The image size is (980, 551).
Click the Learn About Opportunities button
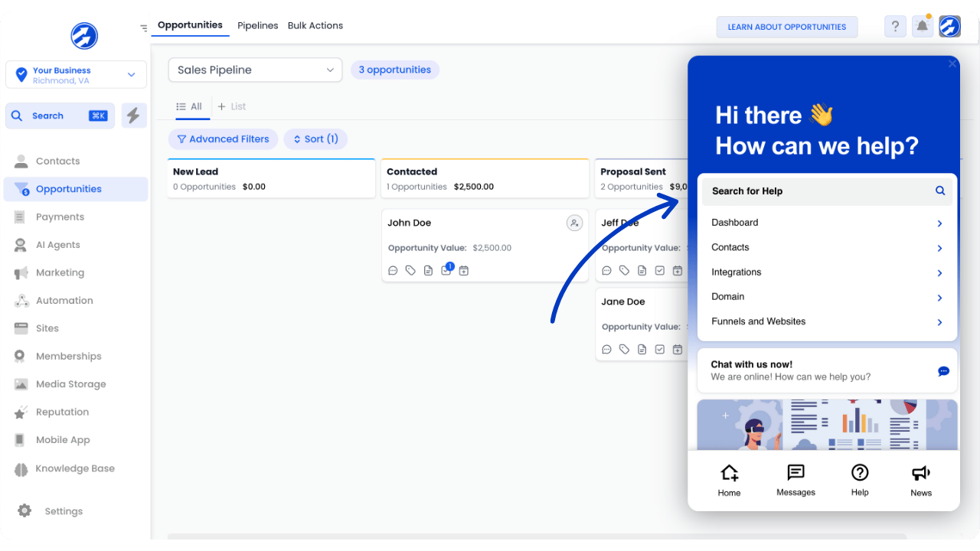coord(786,27)
